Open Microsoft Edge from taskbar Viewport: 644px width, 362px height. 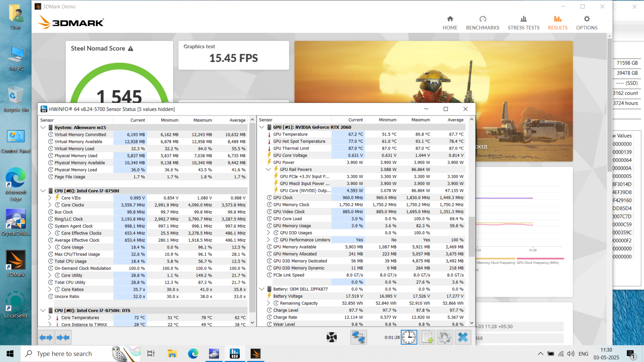coord(193,354)
